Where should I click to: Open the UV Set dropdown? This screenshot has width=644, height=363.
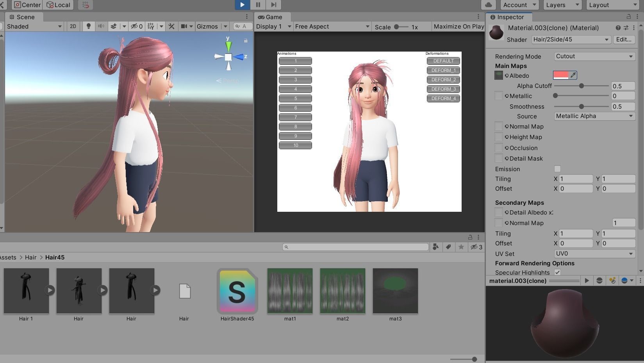coord(594,254)
